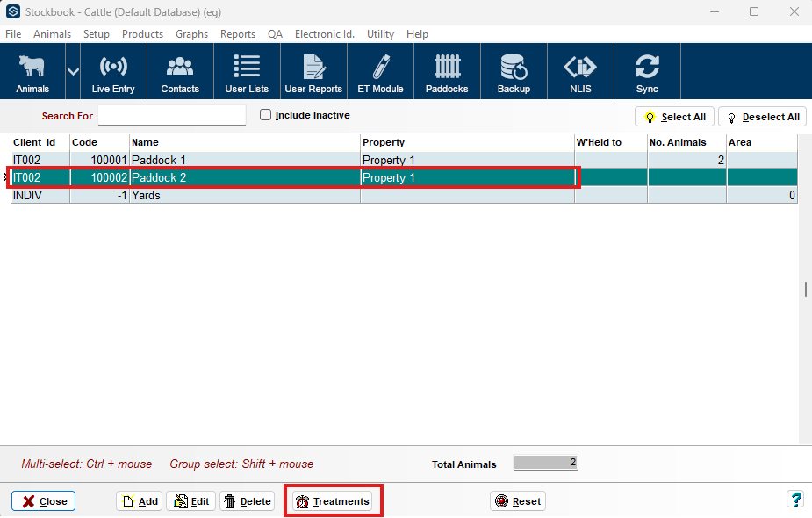Screen dimensions: 812x518
Task: Click the Treatments button
Action: 333,501
